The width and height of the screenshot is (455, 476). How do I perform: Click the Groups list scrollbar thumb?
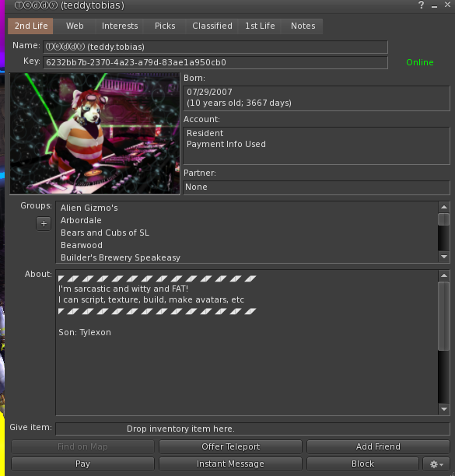[x=444, y=219]
